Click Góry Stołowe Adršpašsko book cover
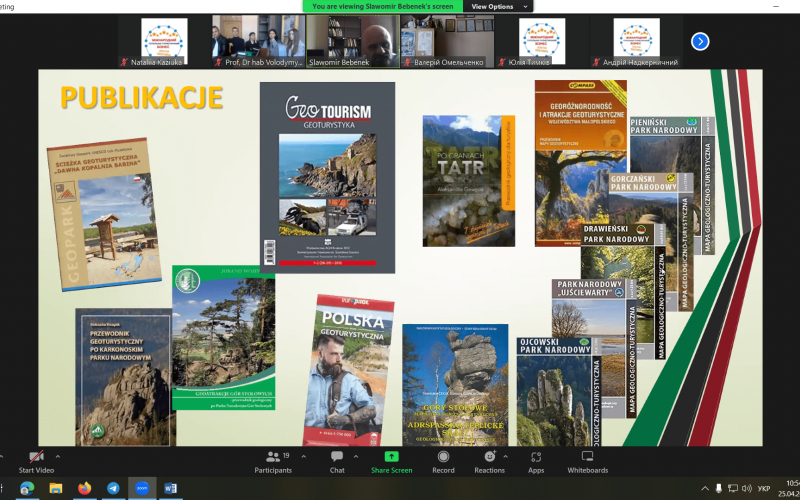Screen dimensions: 800x500 [x=455, y=385]
